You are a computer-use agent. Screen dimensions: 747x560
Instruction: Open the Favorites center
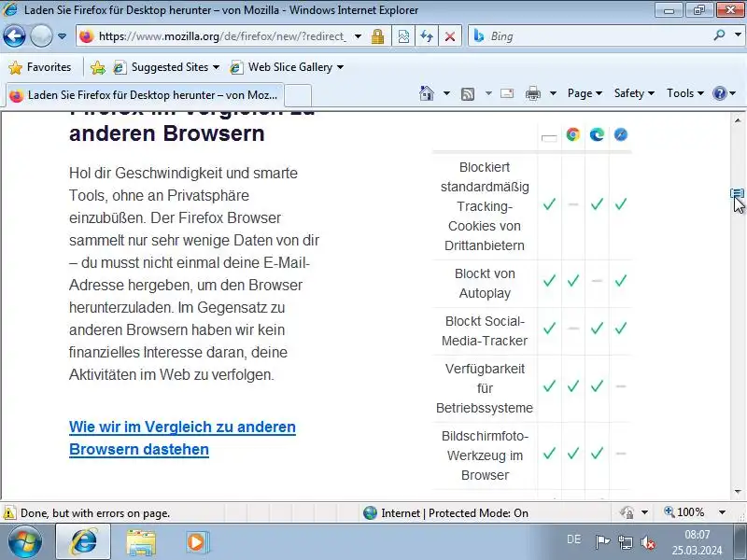(40, 67)
